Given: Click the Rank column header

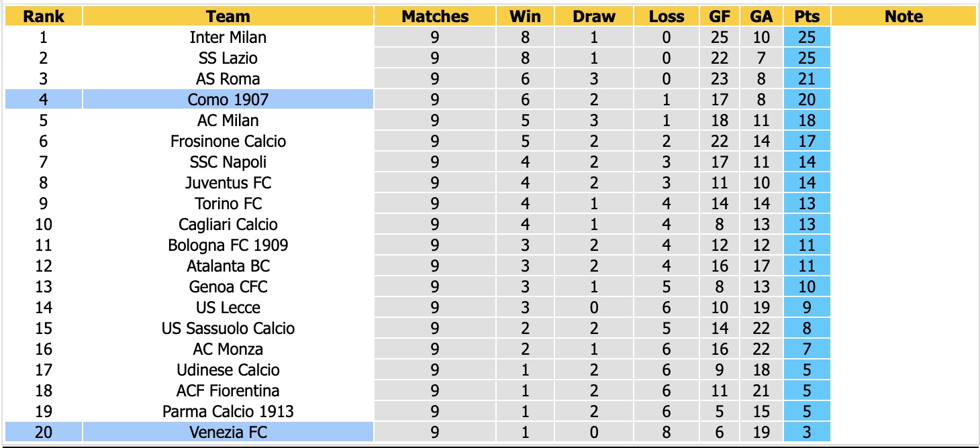Looking at the screenshot, I should coord(44,16).
